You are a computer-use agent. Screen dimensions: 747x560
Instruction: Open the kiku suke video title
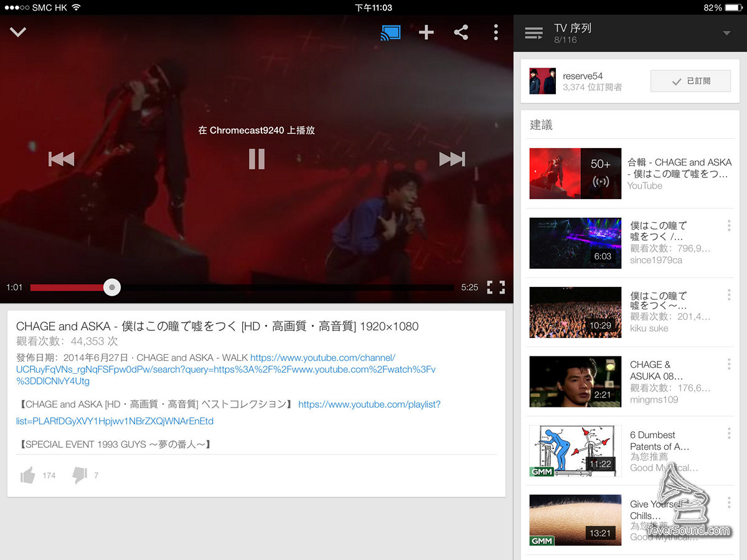click(659, 301)
